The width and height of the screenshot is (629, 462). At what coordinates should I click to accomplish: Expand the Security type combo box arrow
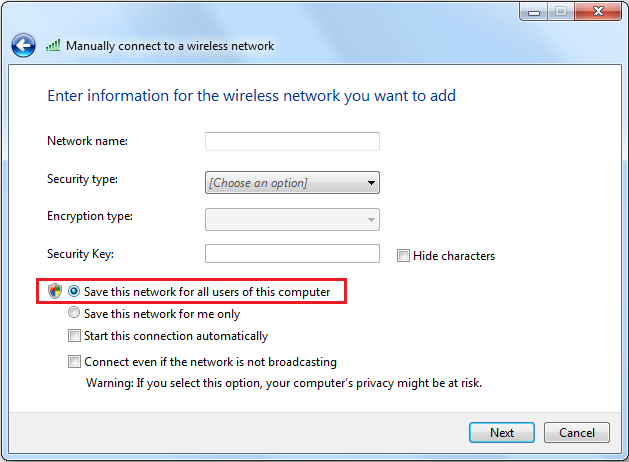pos(371,183)
